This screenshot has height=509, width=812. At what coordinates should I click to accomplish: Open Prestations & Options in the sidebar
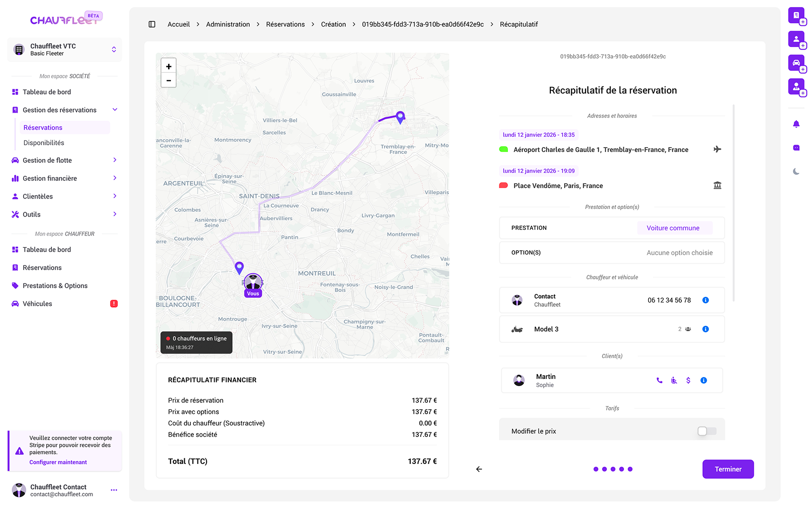pos(55,285)
